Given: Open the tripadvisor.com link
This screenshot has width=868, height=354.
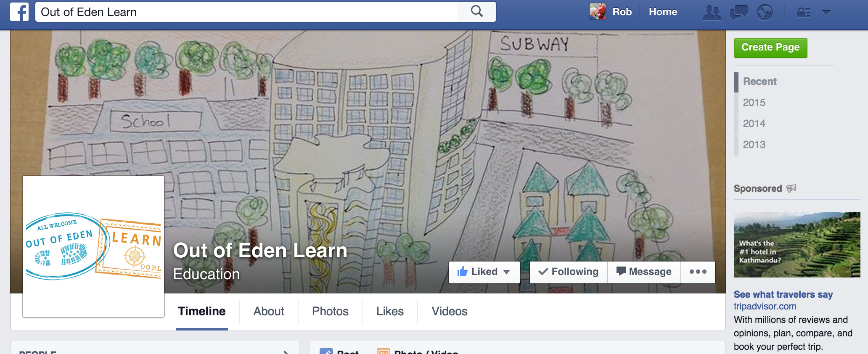Looking at the screenshot, I should [x=765, y=306].
